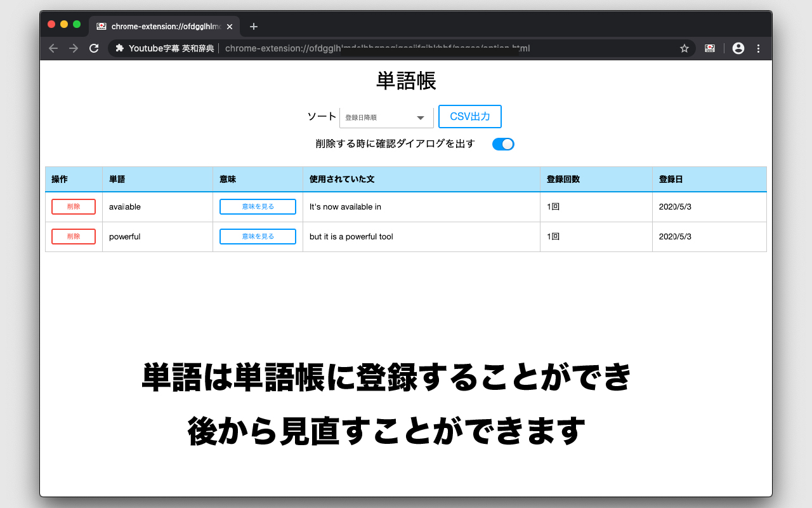Image resolution: width=812 pixels, height=508 pixels.
Task: Toggle the 削除する時に確認ダイアログを出す switch
Action: pyautogui.click(x=503, y=144)
